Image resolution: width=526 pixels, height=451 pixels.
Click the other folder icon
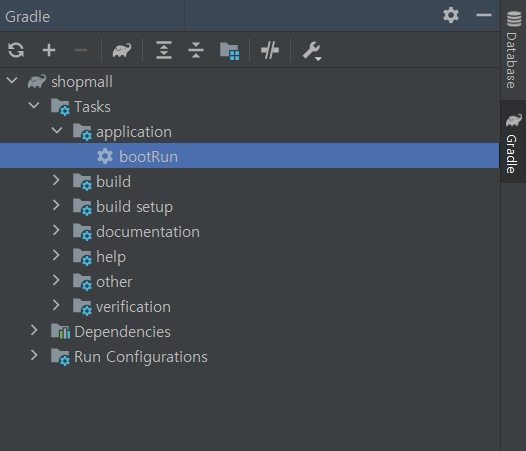(82, 282)
